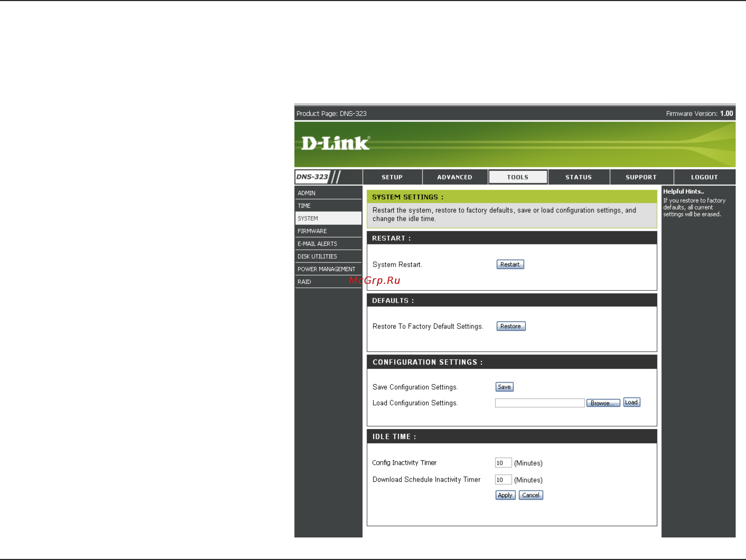Click Restore to factory defaults button
The image size is (746, 560).
(x=511, y=326)
